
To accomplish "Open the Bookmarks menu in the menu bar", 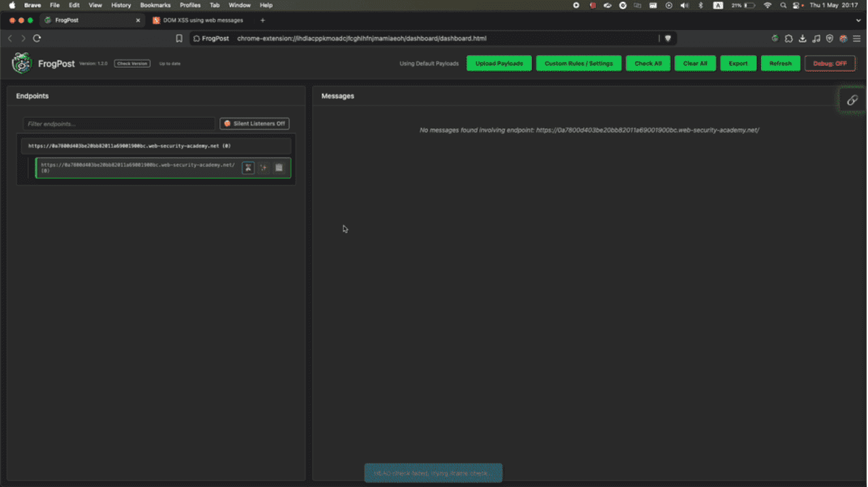I will [x=155, y=5].
